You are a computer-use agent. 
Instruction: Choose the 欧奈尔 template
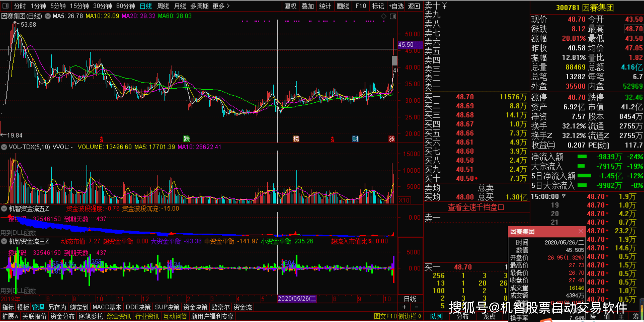point(220,307)
